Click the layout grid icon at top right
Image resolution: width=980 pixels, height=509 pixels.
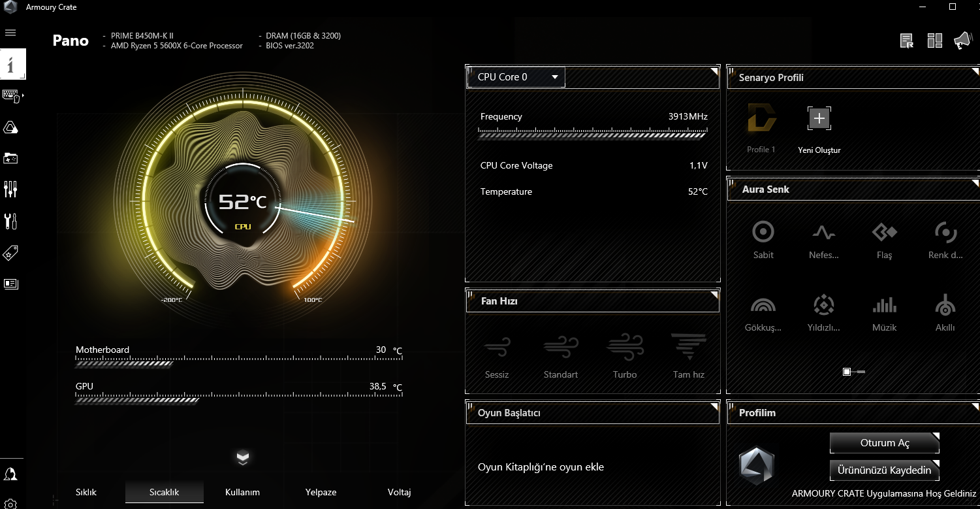coord(934,41)
